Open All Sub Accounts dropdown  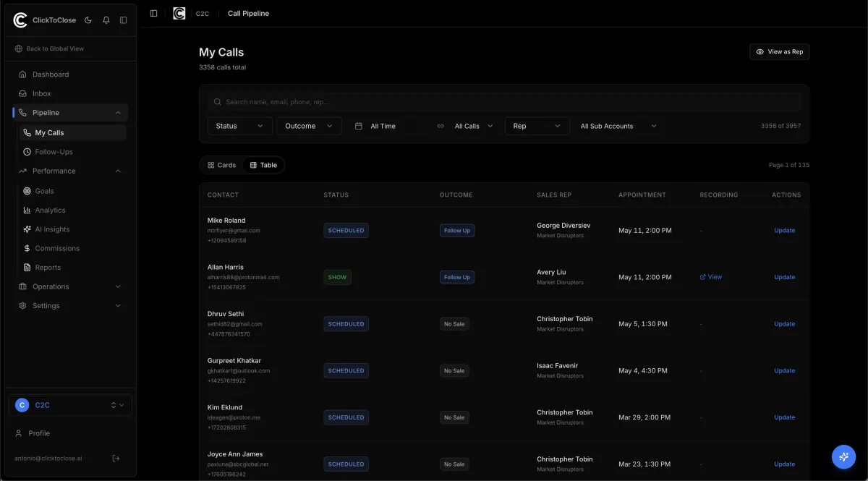(x=618, y=126)
